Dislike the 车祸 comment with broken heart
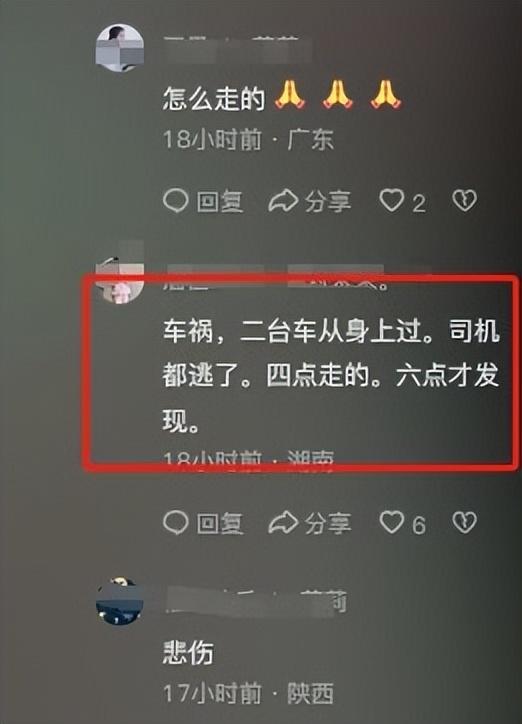Viewport: 522px width, 724px height. (464, 523)
